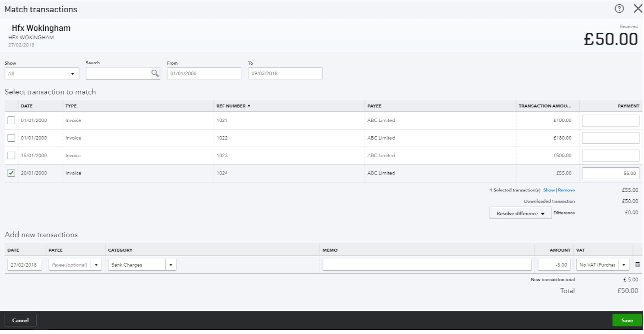The image size is (644, 334).
Task: Tick the checkbox for invoice 1021
Action: point(11,120)
